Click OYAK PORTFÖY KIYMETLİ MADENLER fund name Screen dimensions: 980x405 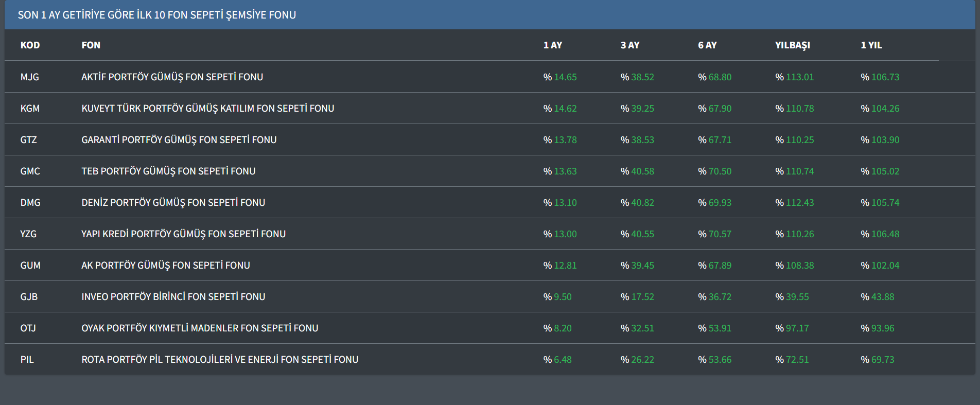pos(200,328)
